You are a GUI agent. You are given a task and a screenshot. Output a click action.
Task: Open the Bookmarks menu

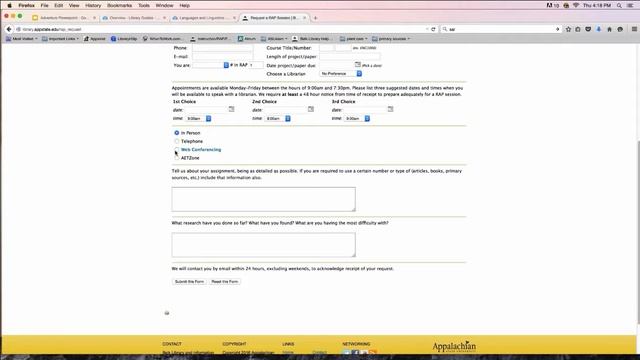point(120,5)
